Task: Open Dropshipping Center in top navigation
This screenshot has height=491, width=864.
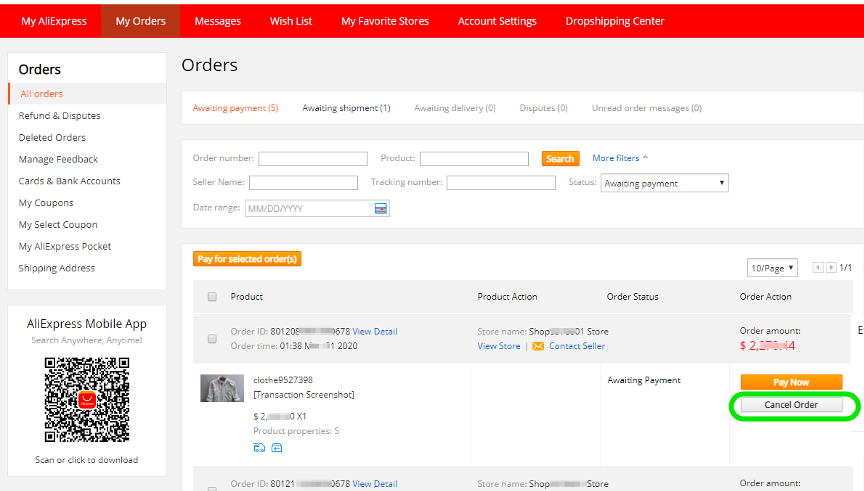Action: tap(615, 21)
